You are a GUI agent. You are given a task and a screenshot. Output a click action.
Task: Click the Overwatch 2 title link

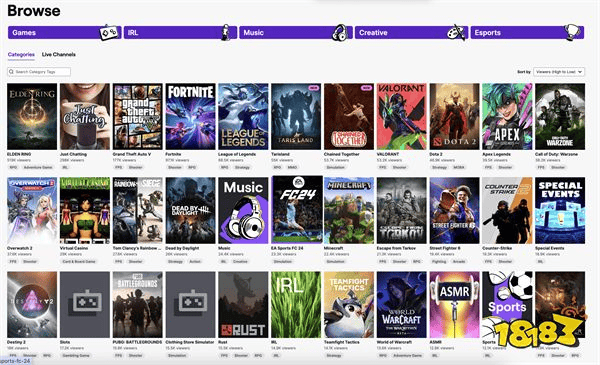tap(20, 248)
